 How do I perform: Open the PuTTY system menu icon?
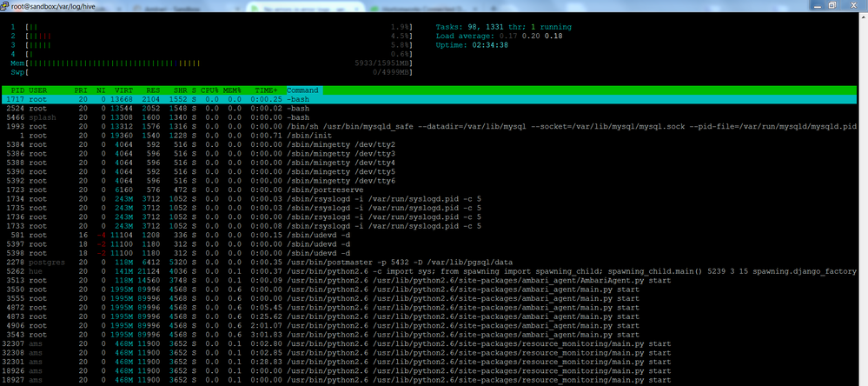tap(5, 5)
